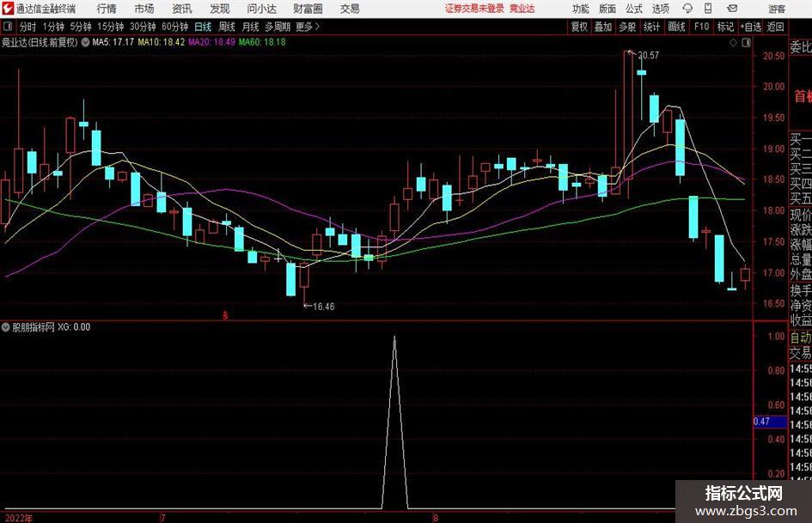This screenshot has width=812, height=523.
Task: Expand the 更多 periods list
Action: tap(308, 27)
